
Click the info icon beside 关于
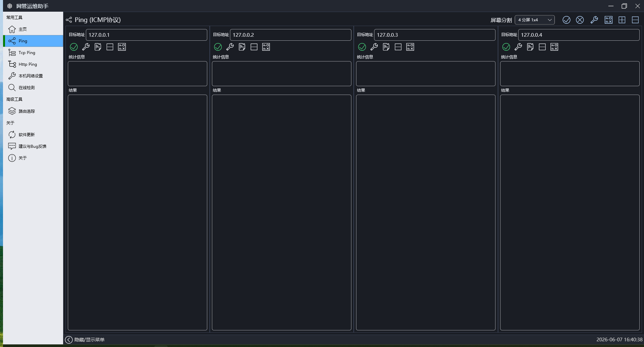12,158
